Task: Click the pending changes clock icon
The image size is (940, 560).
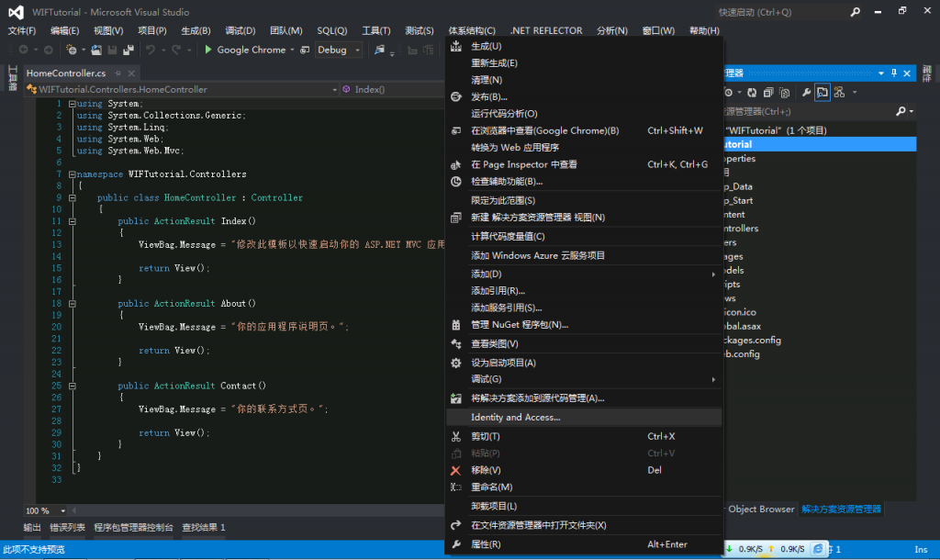Action: click(x=728, y=93)
